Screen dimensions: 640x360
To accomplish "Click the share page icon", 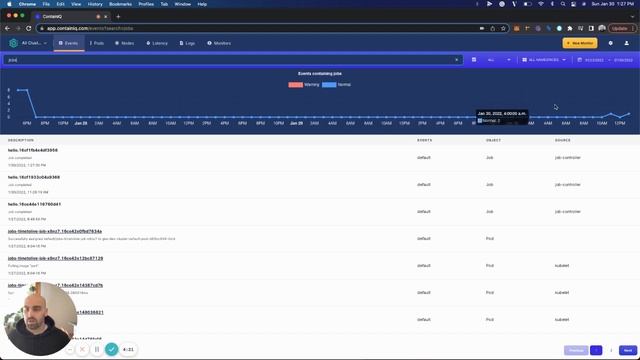I will click(493, 28).
